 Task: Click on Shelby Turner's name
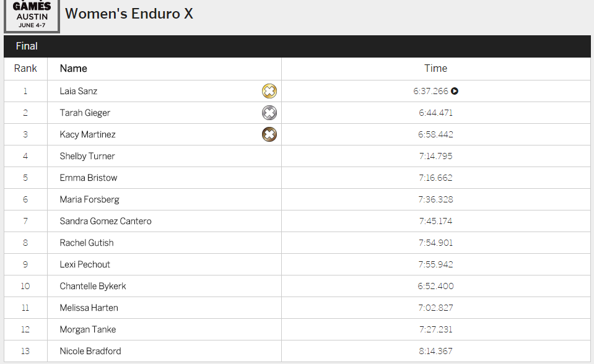[87, 156]
